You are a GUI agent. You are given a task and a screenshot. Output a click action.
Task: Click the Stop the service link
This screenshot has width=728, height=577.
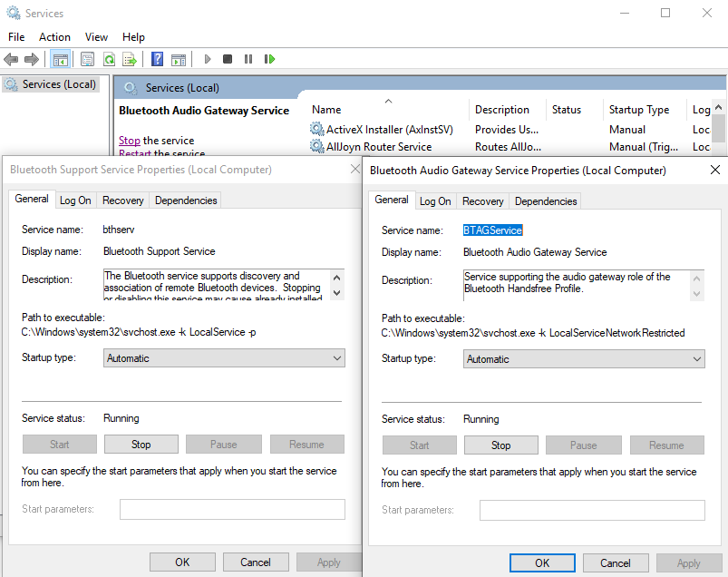[129, 141]
